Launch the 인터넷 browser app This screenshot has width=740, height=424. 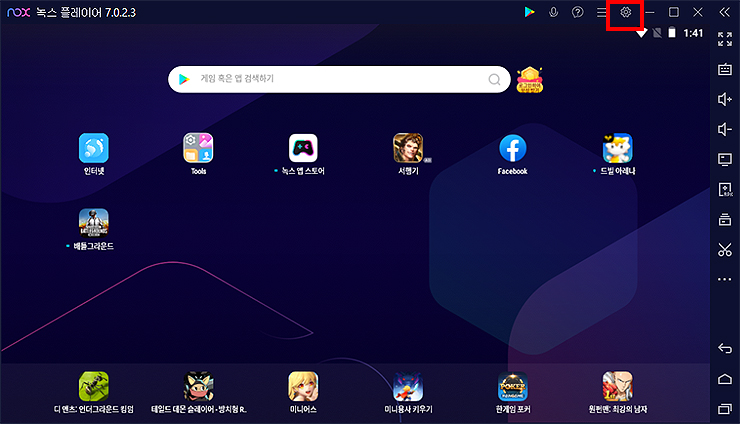pos(93,148)
